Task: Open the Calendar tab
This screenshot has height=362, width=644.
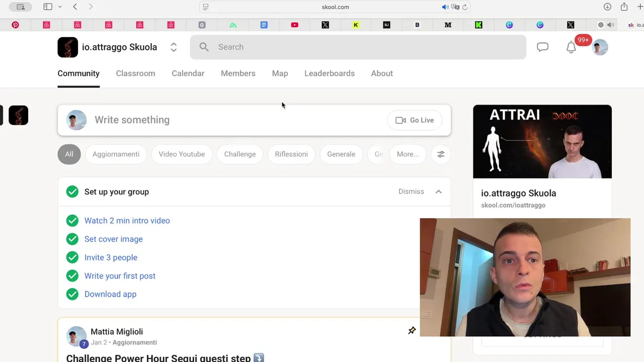Action: pos(188,73)
